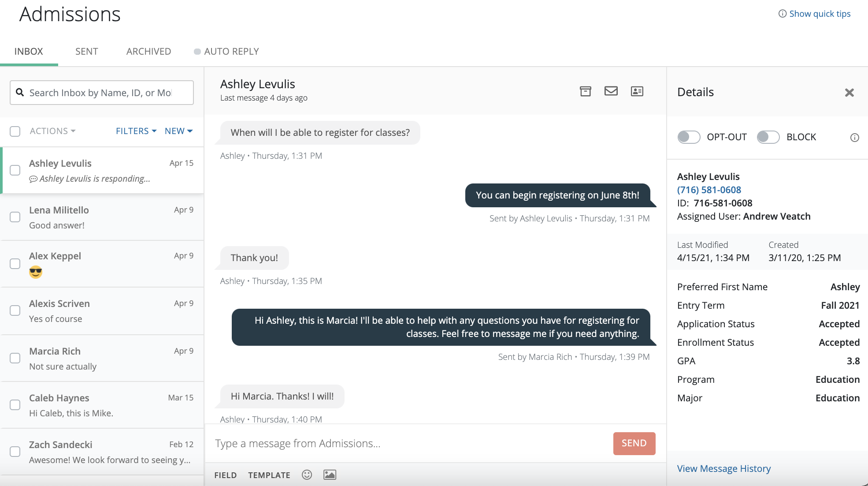Close the Details panel

[x=849, y=93]
